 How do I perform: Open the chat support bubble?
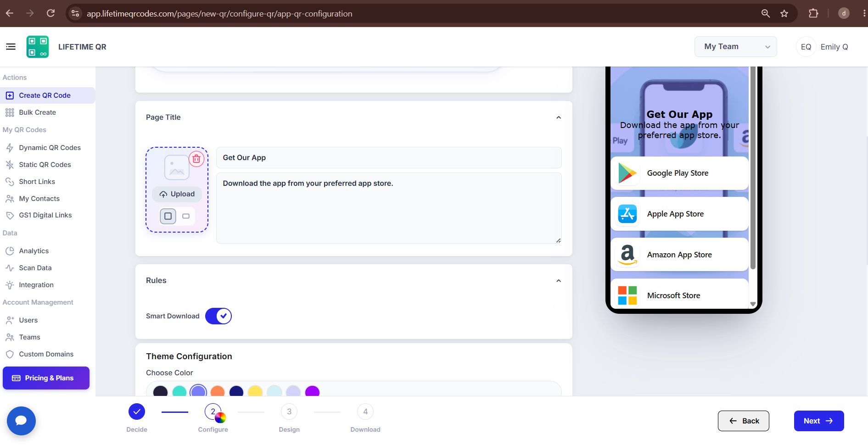[x=21, y=421]
